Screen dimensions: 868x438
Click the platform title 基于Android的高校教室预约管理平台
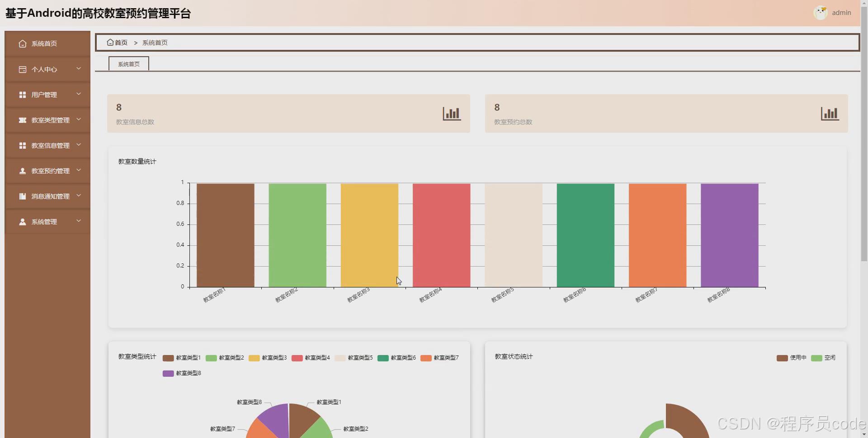[98, 13]
